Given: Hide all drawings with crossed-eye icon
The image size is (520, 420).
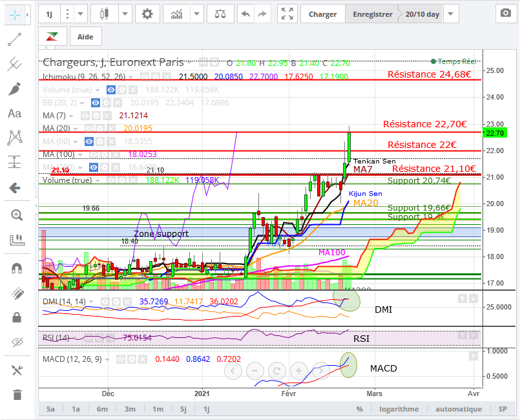Looking at the screenshot, I should tap(17, 342).
